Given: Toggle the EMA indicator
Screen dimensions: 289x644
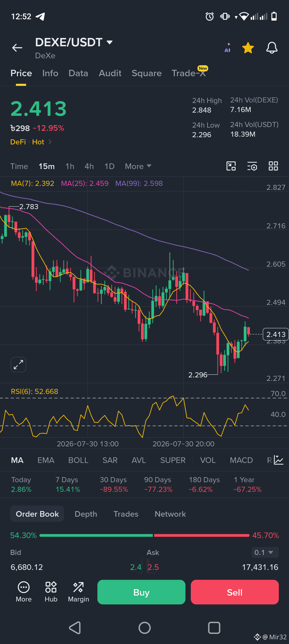Looking at the screenshot, I should 46,460.
